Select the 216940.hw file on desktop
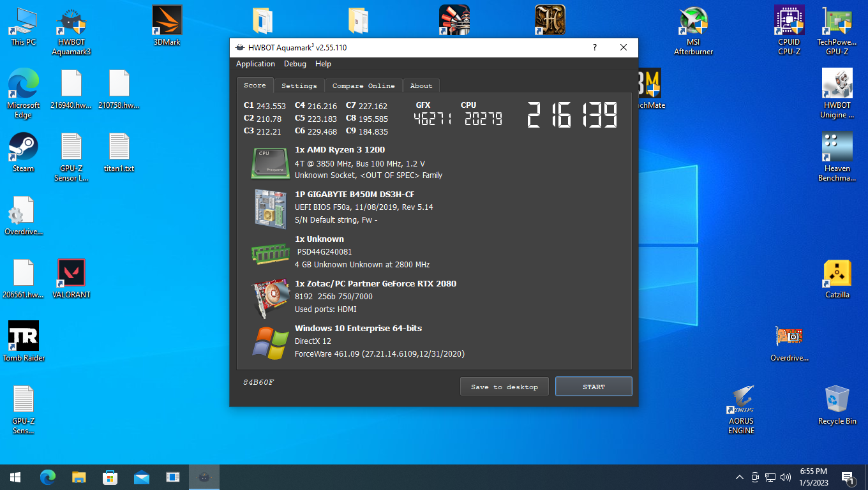The image size is (868, 490). tap(71, 89)
